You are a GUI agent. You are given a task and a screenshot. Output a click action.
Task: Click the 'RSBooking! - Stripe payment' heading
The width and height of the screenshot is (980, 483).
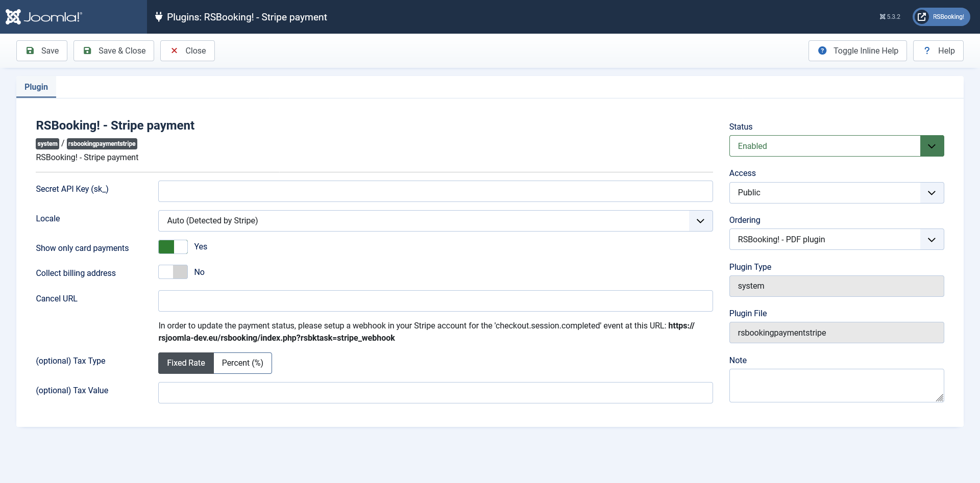115,125
